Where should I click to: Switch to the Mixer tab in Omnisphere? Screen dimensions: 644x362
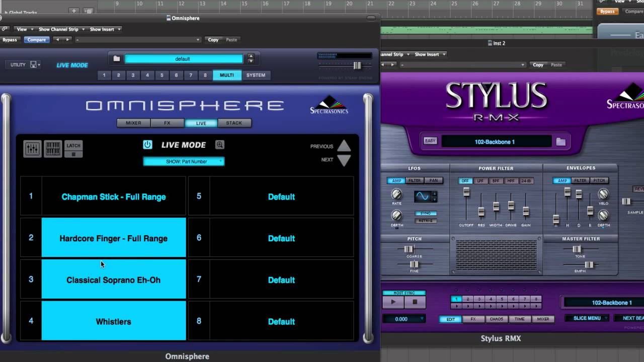tap(133, 123)
